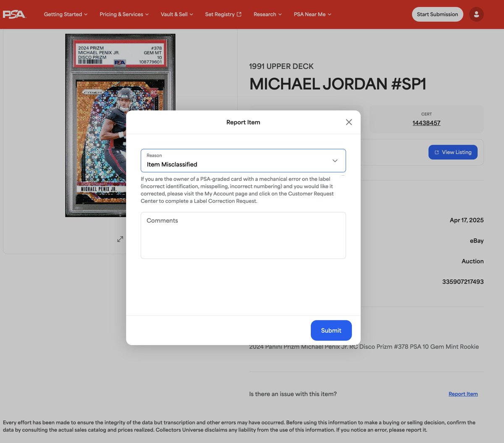Click the eBay value text

pos(477,241)
